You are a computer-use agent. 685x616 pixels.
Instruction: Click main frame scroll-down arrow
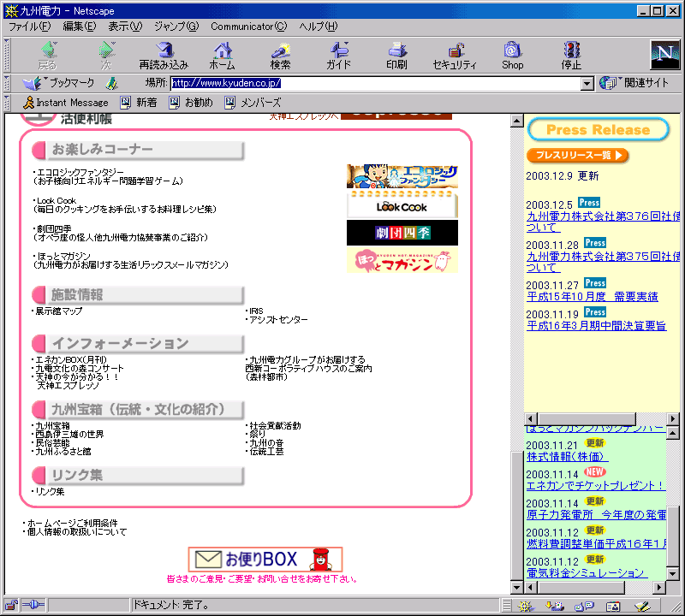click(517, 588)
